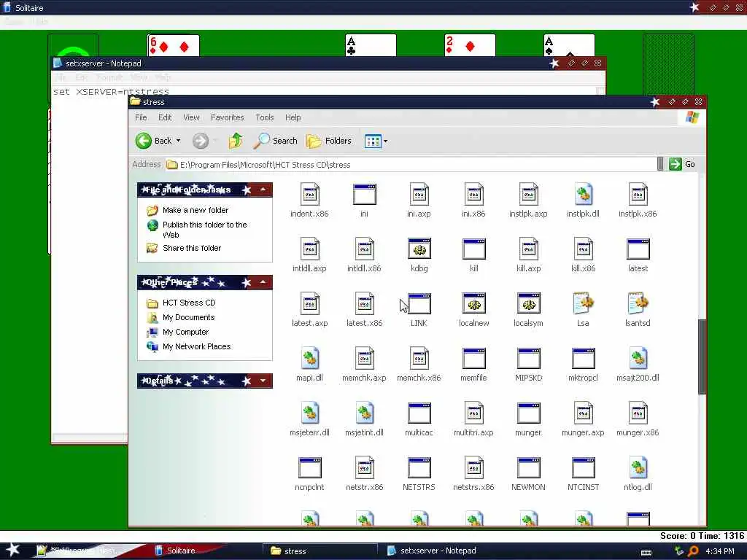Click the Go button next to the address bar
Viewport: 747px width, 560px height.
point(682,164)
